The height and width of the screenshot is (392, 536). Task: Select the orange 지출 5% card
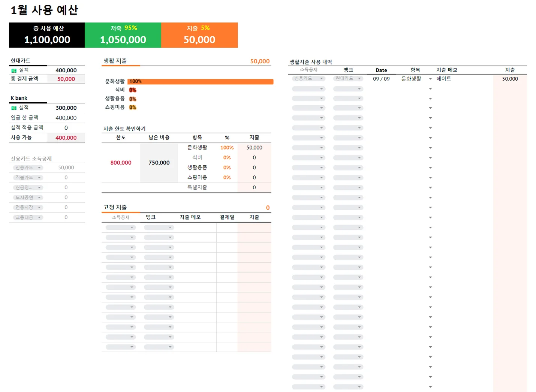[x=199, y=35]
